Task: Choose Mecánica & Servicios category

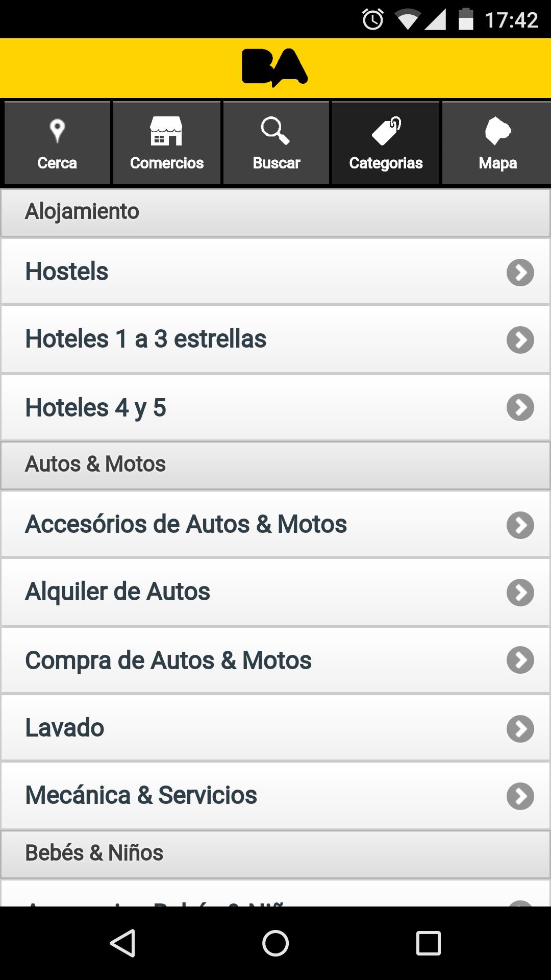Action: 141,795
